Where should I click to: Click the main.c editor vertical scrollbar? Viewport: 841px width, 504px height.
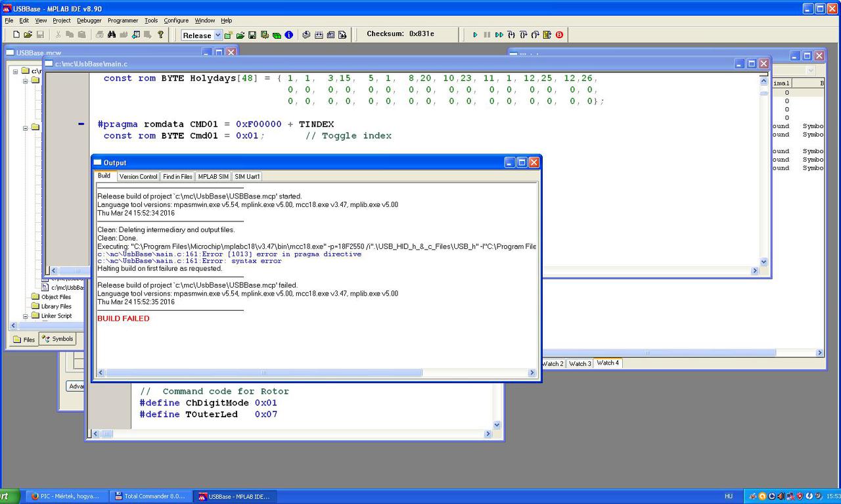[763, 171]
